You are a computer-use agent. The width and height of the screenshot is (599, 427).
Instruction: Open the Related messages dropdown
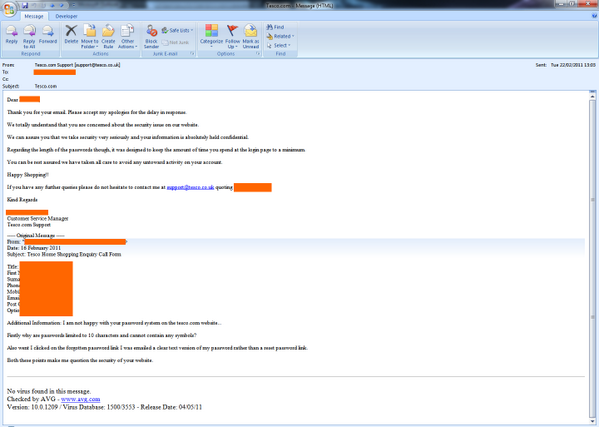click(281, 36)
